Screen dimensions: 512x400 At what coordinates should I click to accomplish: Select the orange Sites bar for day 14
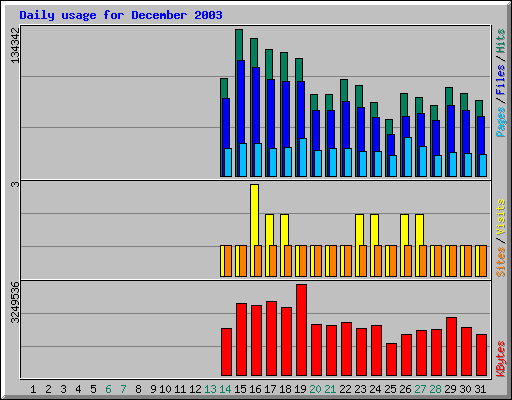coord(228,261)
